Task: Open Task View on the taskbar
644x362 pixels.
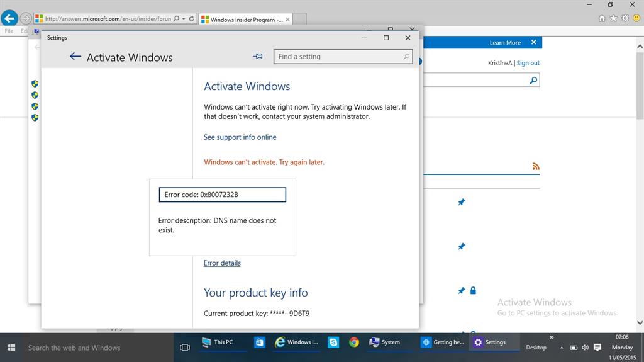Action: 185,348
